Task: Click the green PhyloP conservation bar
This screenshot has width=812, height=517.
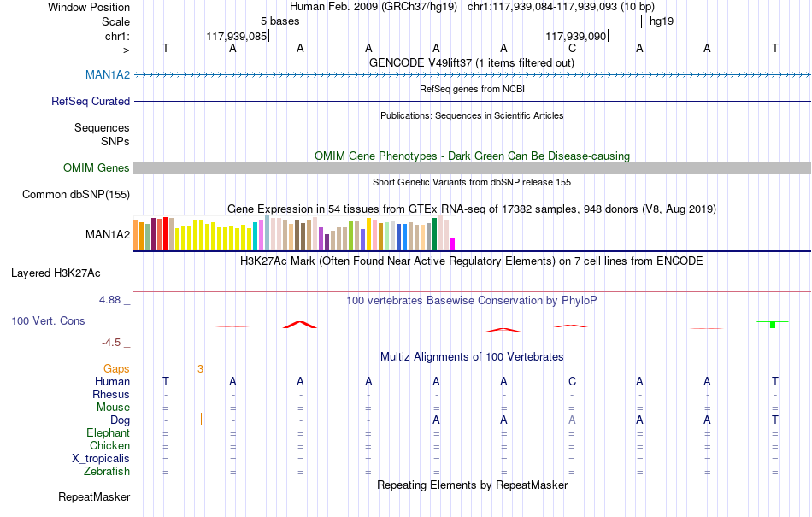Action: click(773, 325)
